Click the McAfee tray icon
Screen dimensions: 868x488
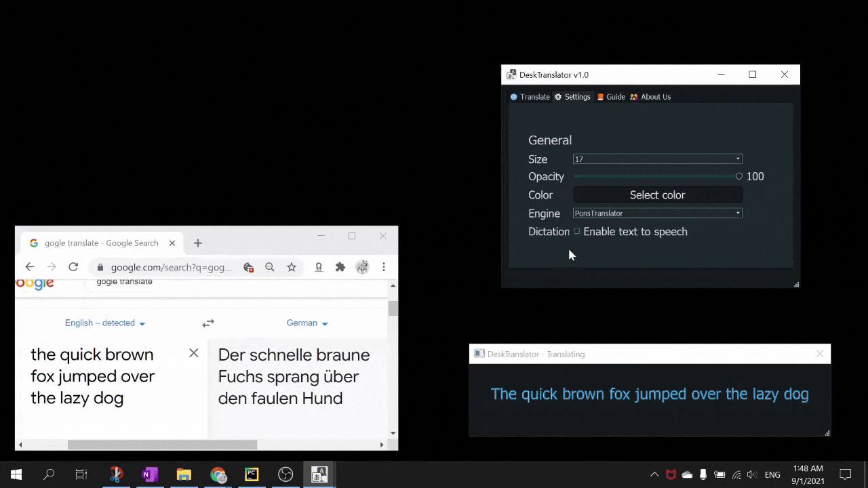(671, 474)
